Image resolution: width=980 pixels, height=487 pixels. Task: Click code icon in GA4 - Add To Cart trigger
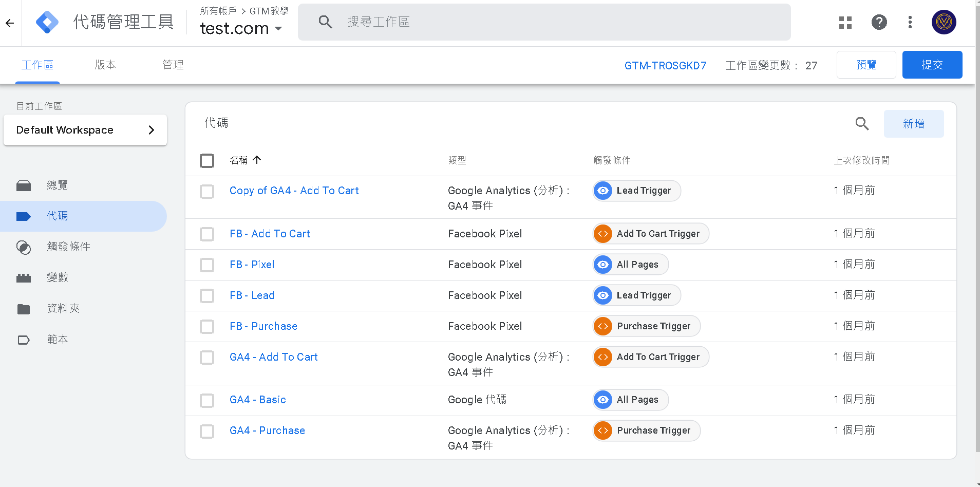coord(603,357)
